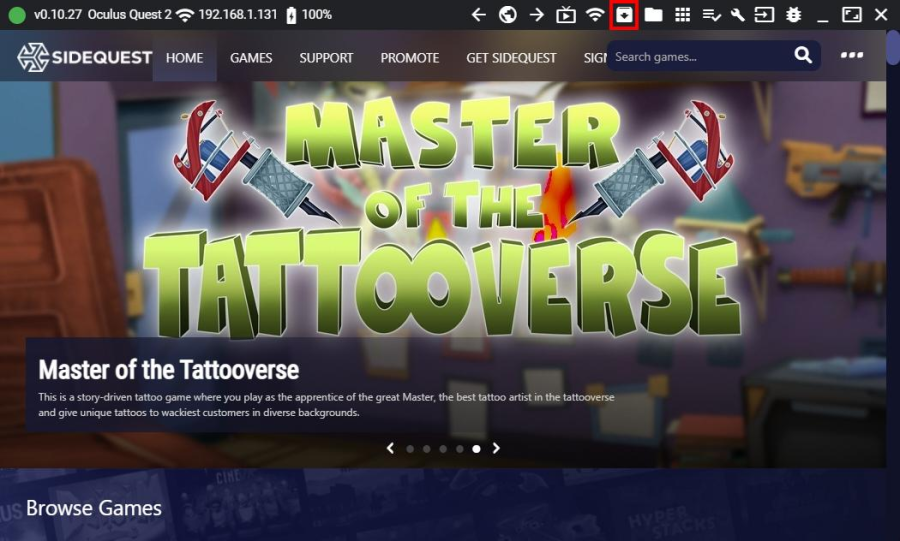Click the install APK box icon
This screenshot has height=541, width=900.
click(x=624, y=15)
